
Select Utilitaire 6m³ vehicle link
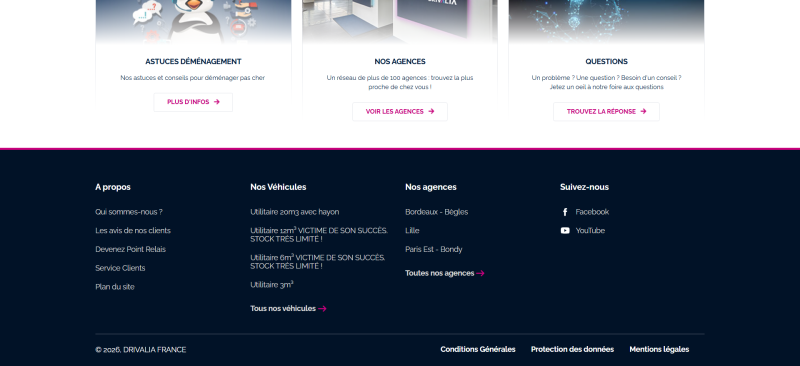pyautogui.click(x=317, y=262)
